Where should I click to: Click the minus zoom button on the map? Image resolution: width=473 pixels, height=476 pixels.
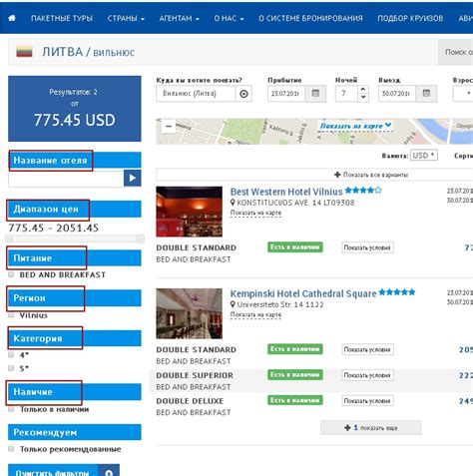point(169,127)
